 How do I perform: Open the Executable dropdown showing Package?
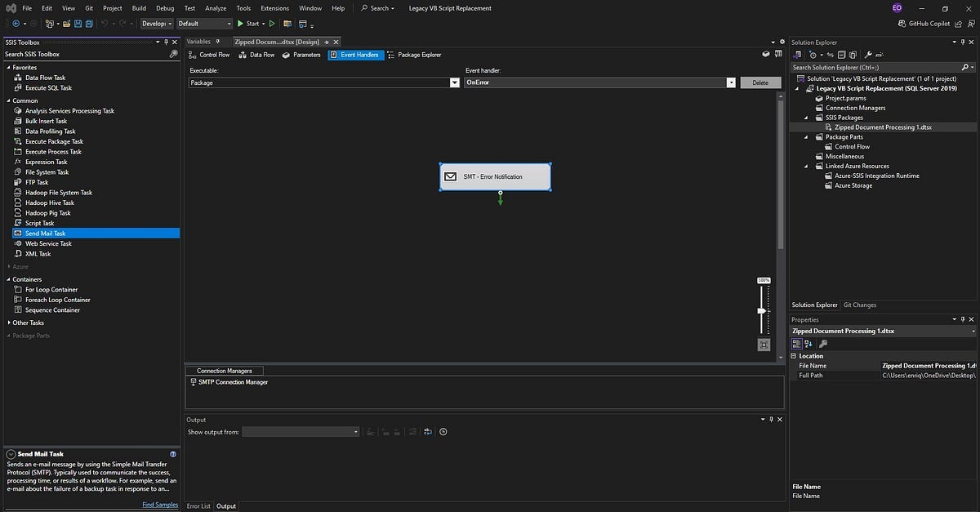point(455,82)
